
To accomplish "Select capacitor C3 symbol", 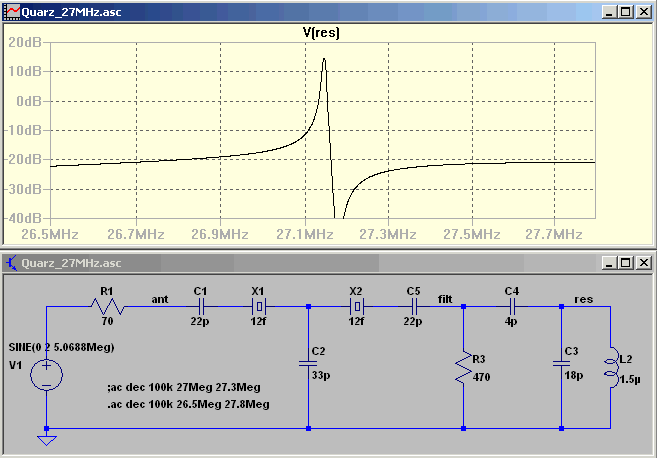I will (561, 363).
